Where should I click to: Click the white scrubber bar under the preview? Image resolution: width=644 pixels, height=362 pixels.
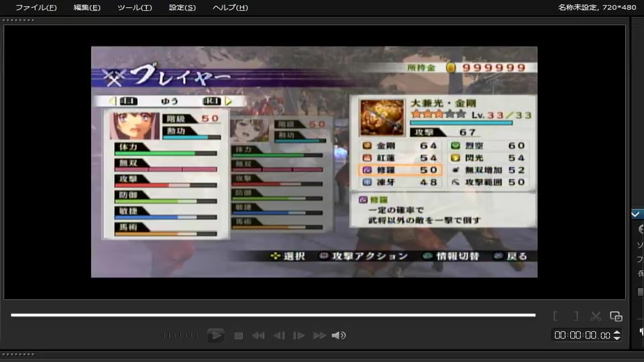pyautogui.click(x=273, y=315)
